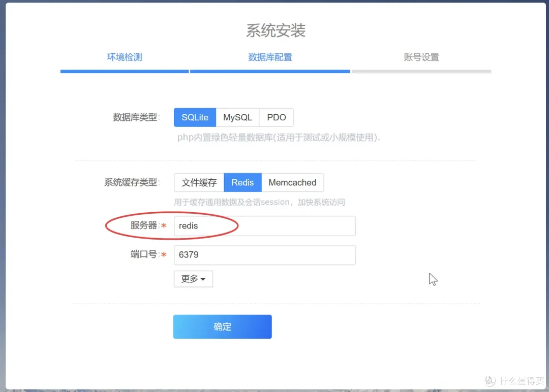Switch cache type to Memcached
This screenshot has width=549, height=392.
pos(292,182)
